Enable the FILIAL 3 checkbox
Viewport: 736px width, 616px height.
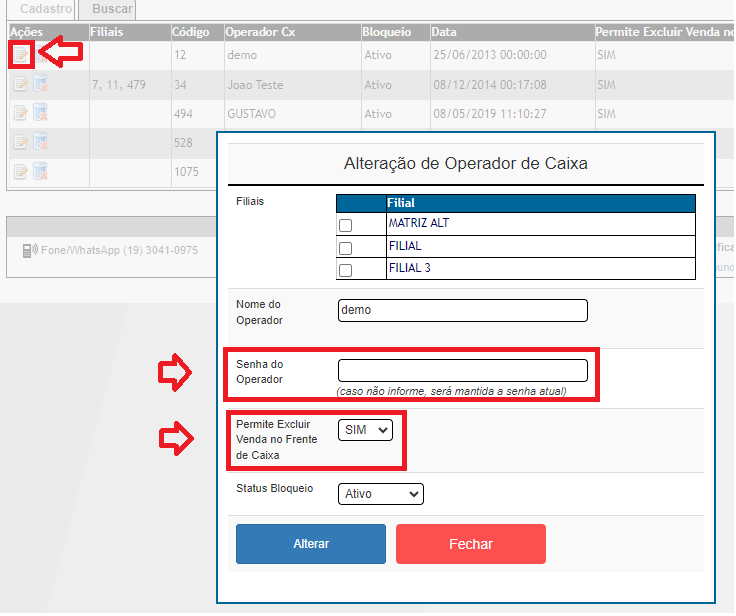click(346, 270)
